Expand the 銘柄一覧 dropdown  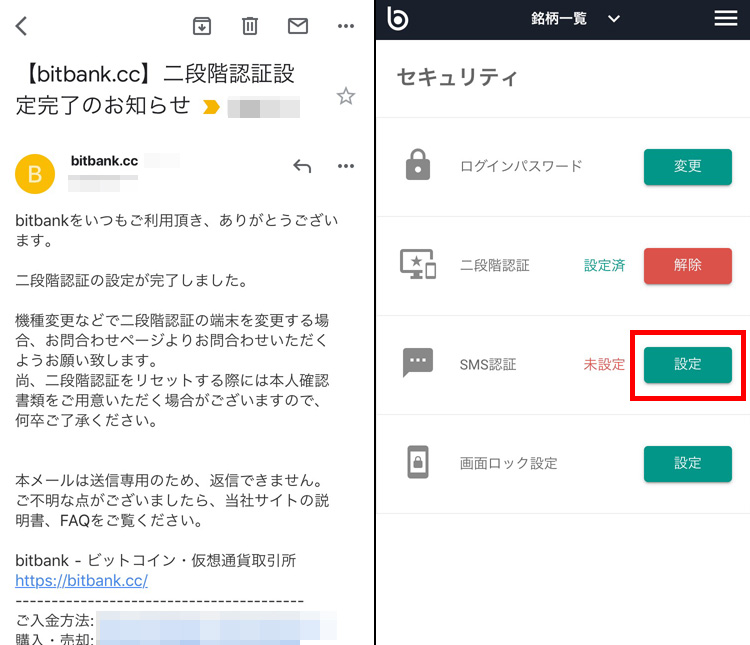click(x=614, y=19)
